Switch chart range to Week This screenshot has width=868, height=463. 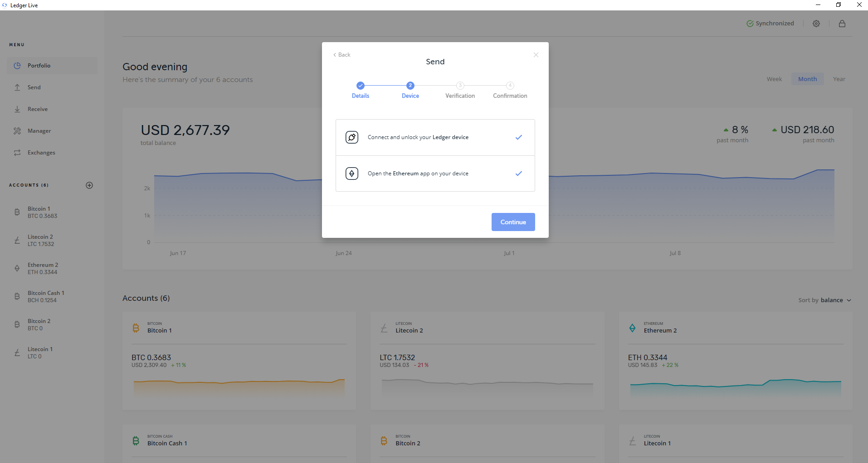point(774,79)
